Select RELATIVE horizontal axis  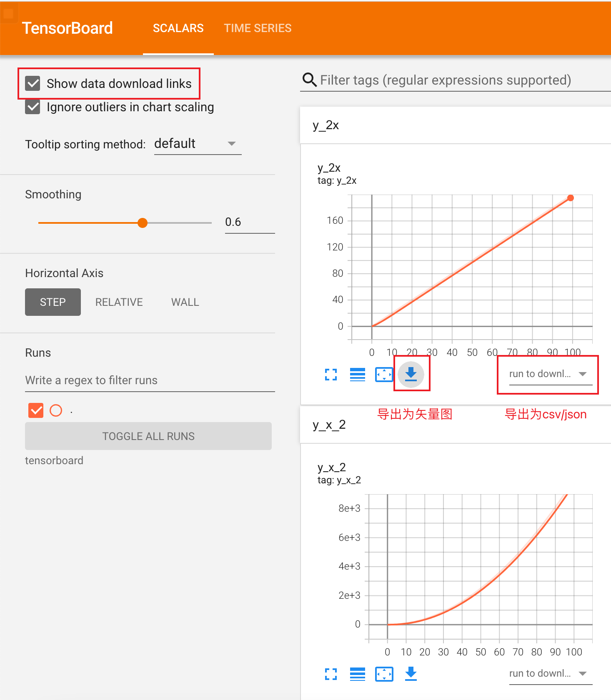[119, 302]
